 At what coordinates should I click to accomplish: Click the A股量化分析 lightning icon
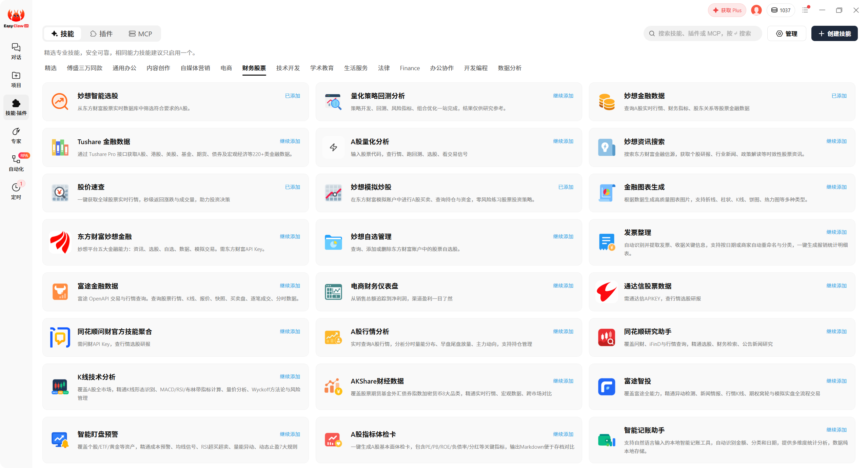click(x=333, y=147)
